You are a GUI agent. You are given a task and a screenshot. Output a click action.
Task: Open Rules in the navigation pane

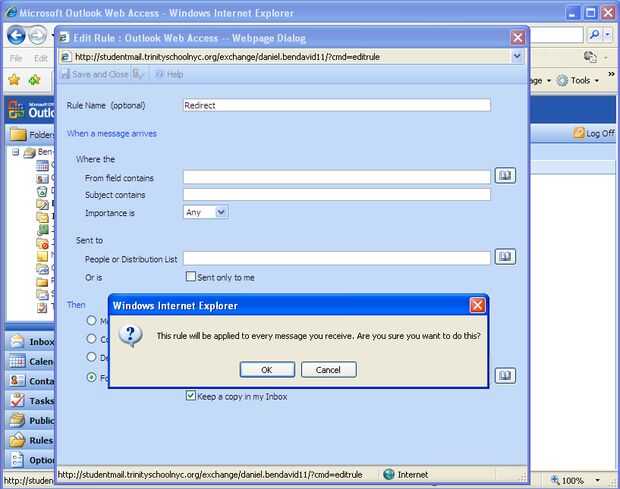click(x=30, y=440)
